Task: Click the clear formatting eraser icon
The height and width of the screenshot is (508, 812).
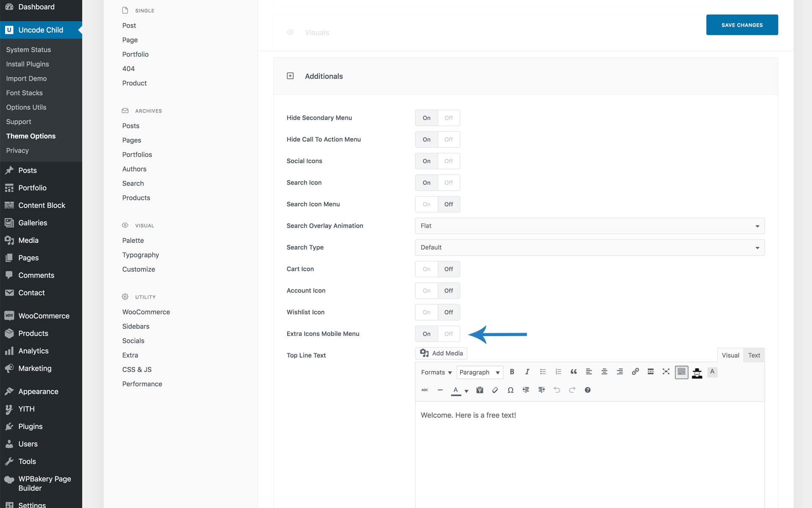Action: (495, 390)
